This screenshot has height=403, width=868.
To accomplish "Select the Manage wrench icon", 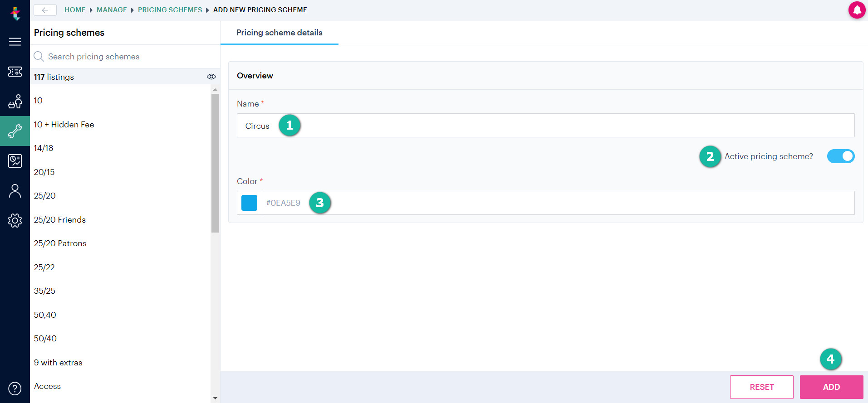I will pos(15,131).
